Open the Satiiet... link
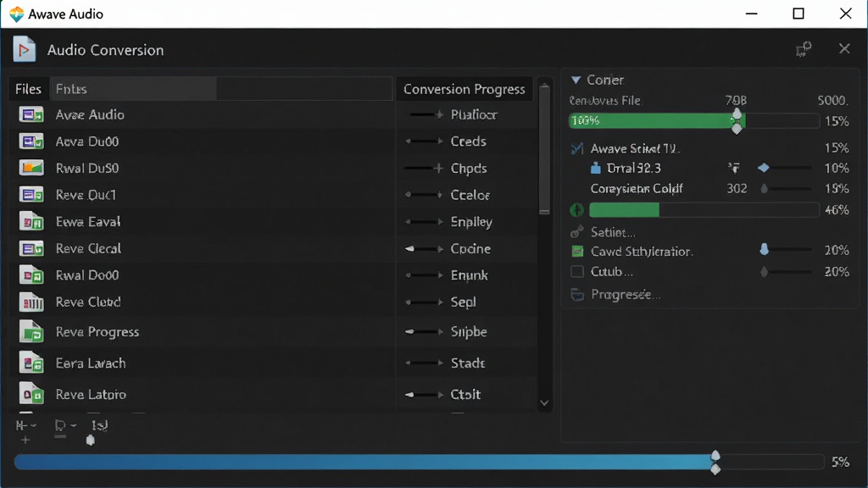Screen dimensions: 868x488 (x=613, y=232)
